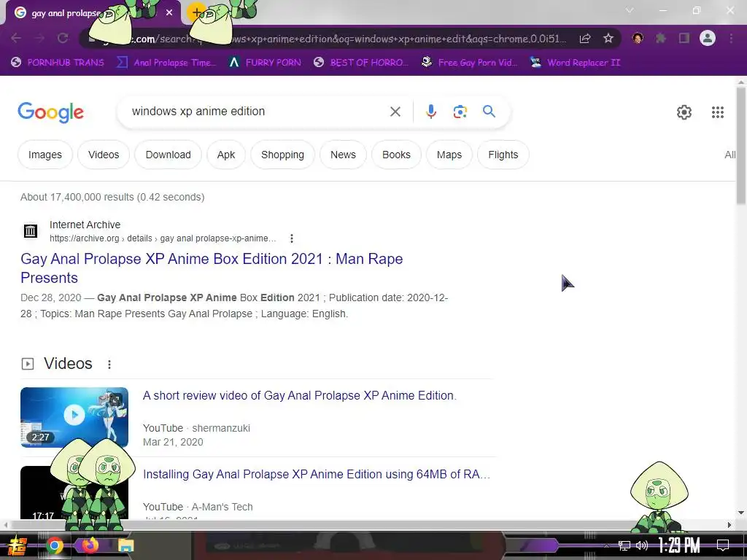Open more options dots for Internet Archive result

(292, 238)
